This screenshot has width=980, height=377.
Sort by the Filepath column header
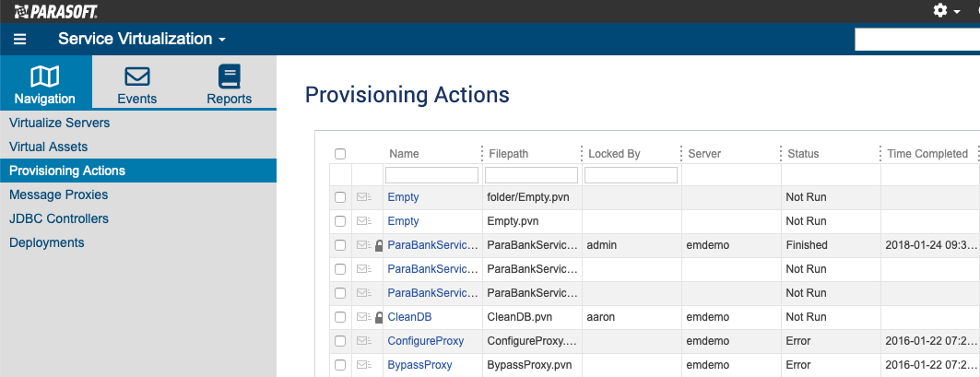coord(508,154)
